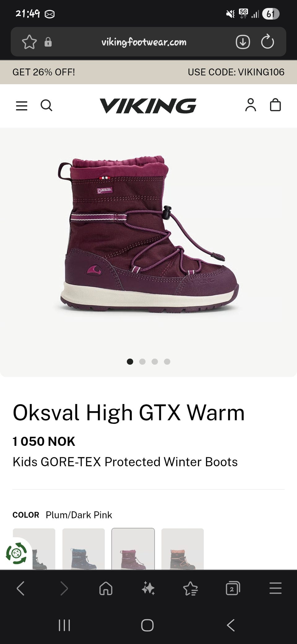Bookmark page with star icon in address bar
Viewport: 297px width, 644px height.
29,42
